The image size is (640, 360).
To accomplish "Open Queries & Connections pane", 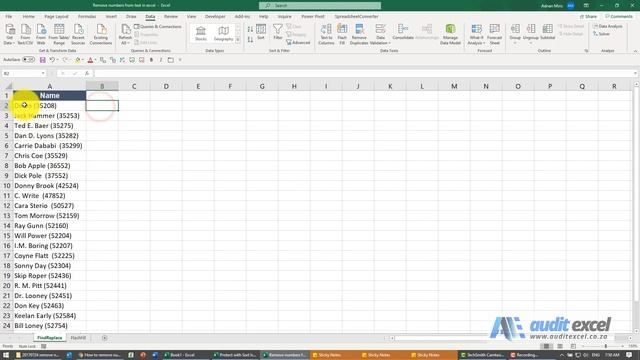I will pyautogui.click(x=158, y=27).
